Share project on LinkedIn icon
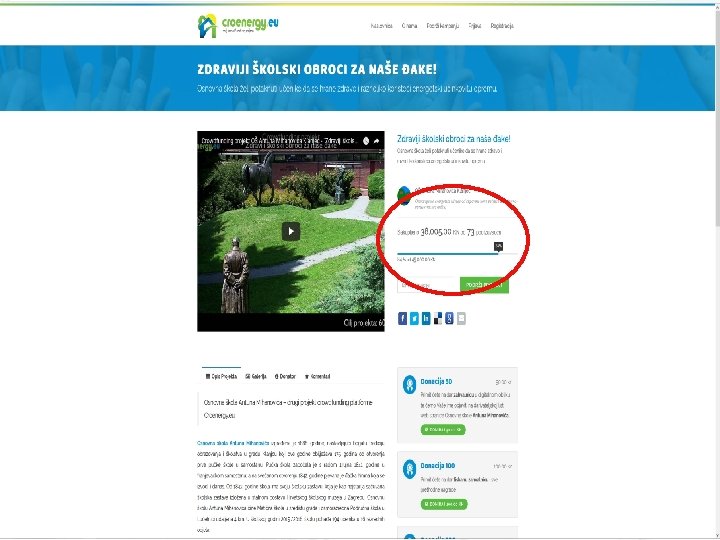The width and height of the screenshot is (720, 540). pos(426,318)
